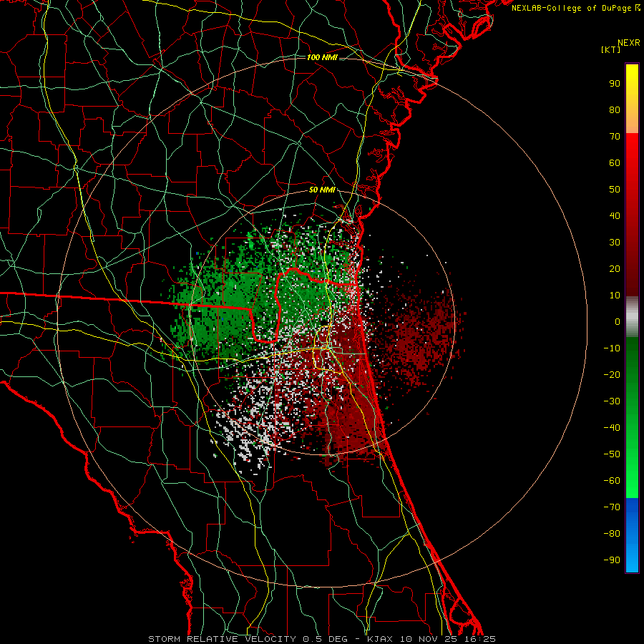The width and height of the screenshot is (644, 644).
Task: Click the 40 knot scale label
Action: point(615,215)
